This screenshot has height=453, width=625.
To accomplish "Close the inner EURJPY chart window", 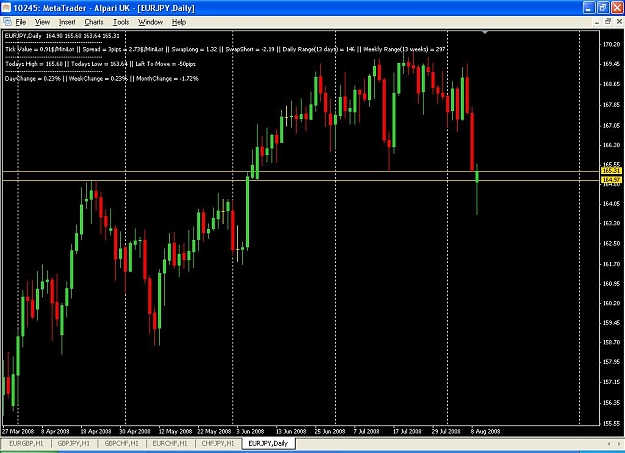I will coord(619,22).
